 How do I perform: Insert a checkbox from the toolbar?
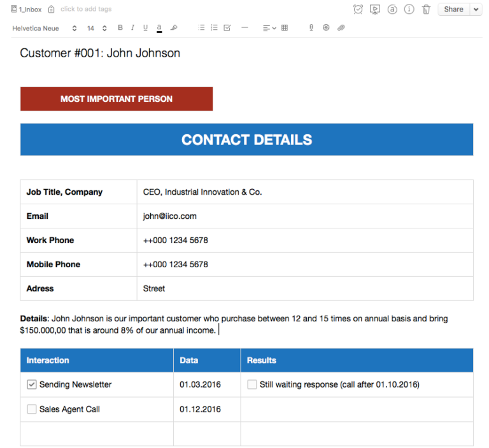tap(227, 28)
